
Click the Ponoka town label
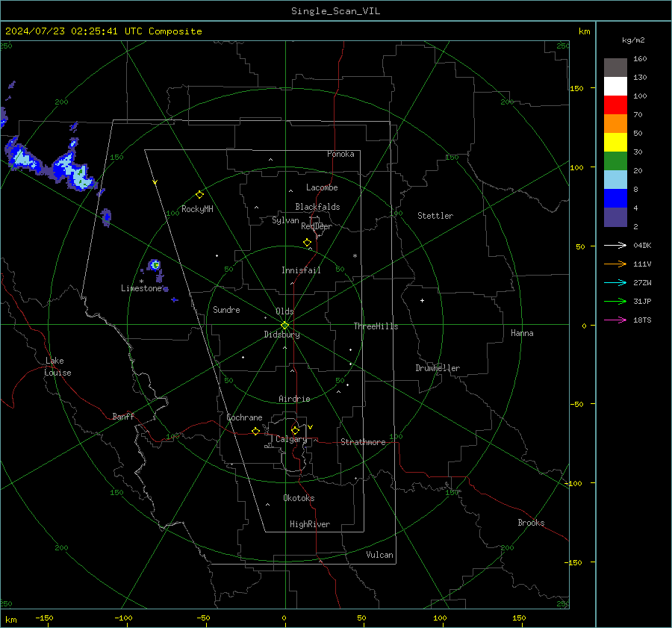(340, 154)
